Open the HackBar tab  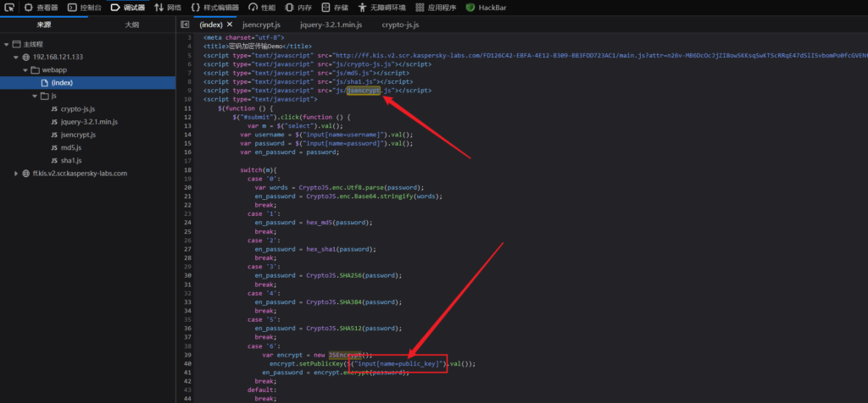pyautogui.click(x=486, y=8)
